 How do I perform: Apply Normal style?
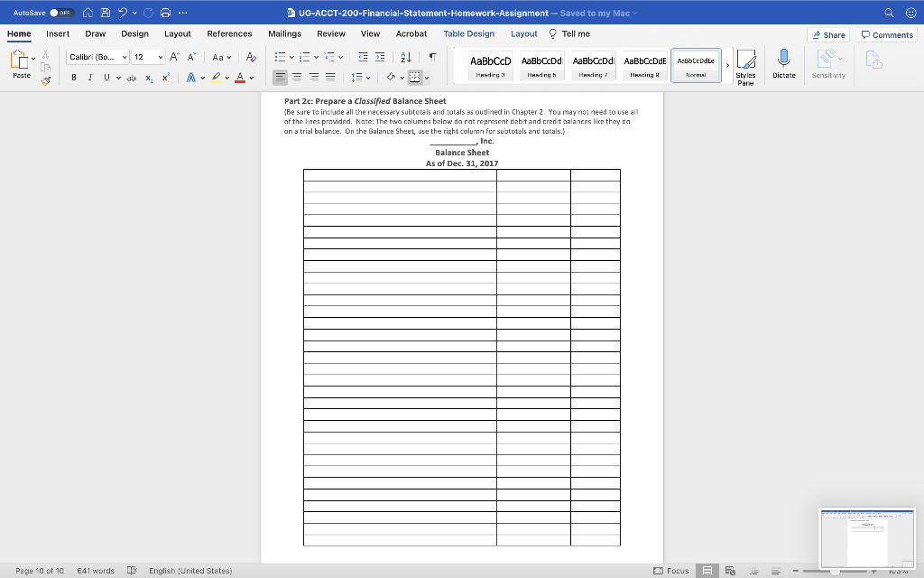(x=696, y=65)
